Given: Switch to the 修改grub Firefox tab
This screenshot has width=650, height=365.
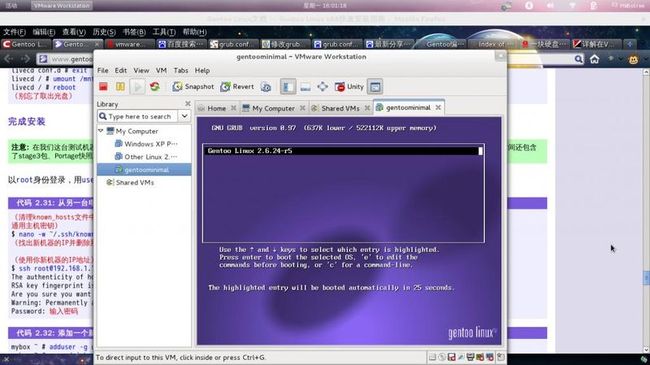Looking at the screenshot, I should (x=285, y=44).
